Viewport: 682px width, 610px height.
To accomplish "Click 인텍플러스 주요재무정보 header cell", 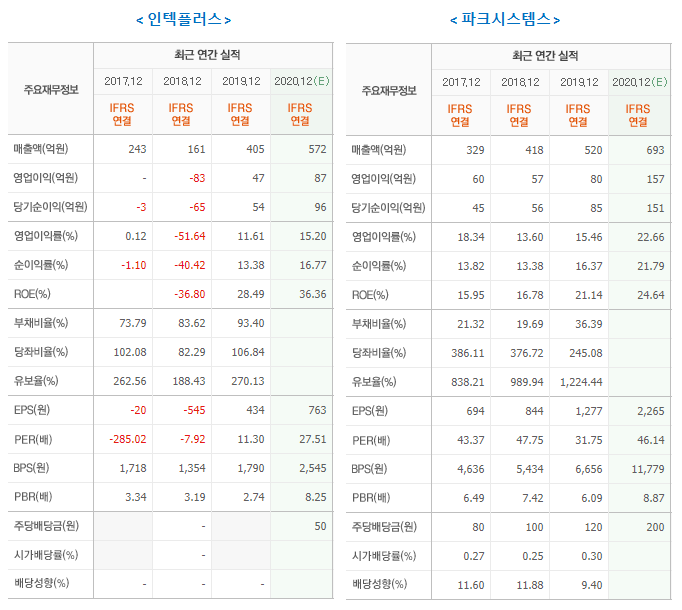I will point(51,90).
